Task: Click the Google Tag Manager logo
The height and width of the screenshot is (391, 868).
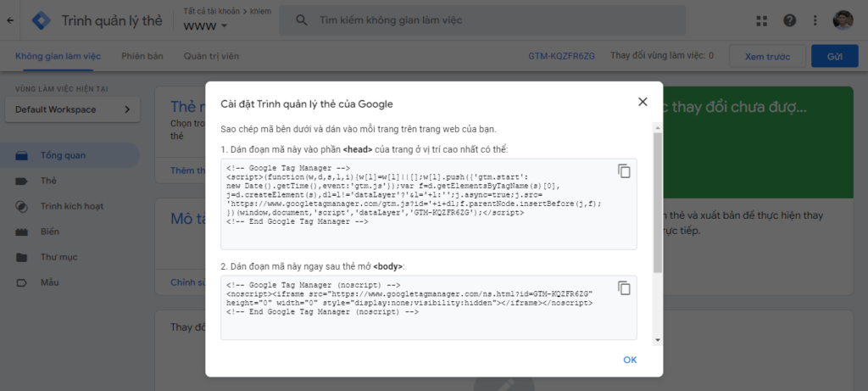Action: [x=41, y=20]
